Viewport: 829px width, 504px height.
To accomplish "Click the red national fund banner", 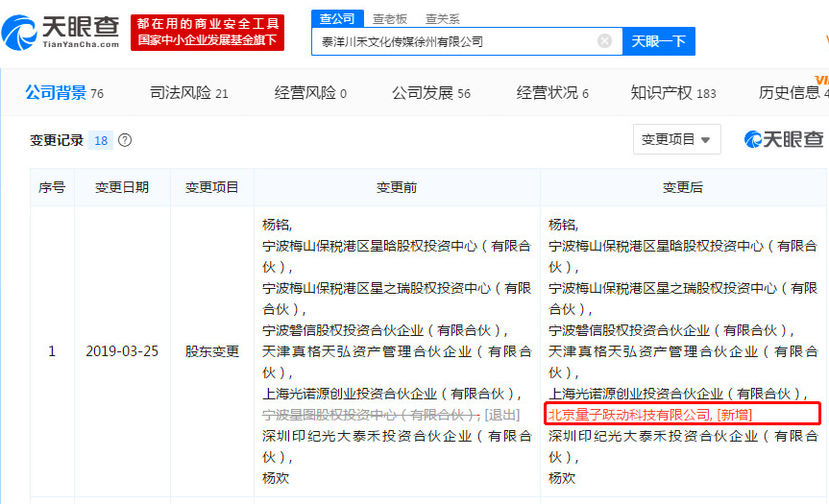I will click(207, 33).
